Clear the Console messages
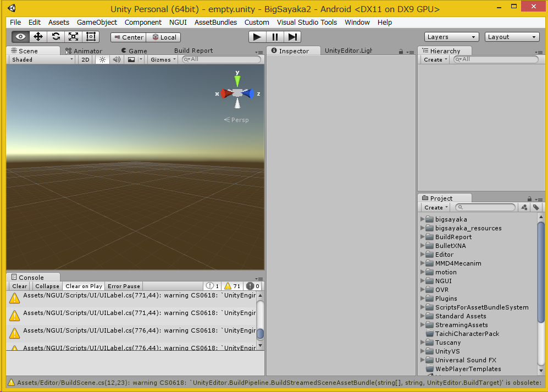The image size is (548, 392). coord(20,286)
